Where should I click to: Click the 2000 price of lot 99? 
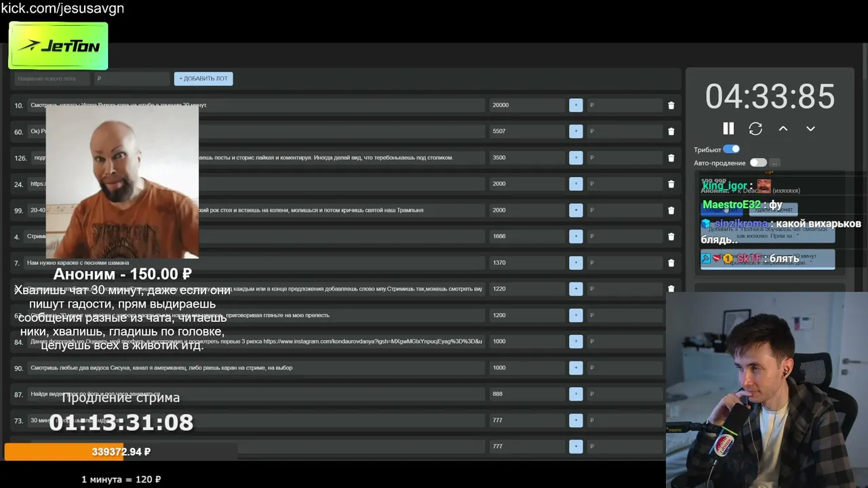(x=499, y=210)
